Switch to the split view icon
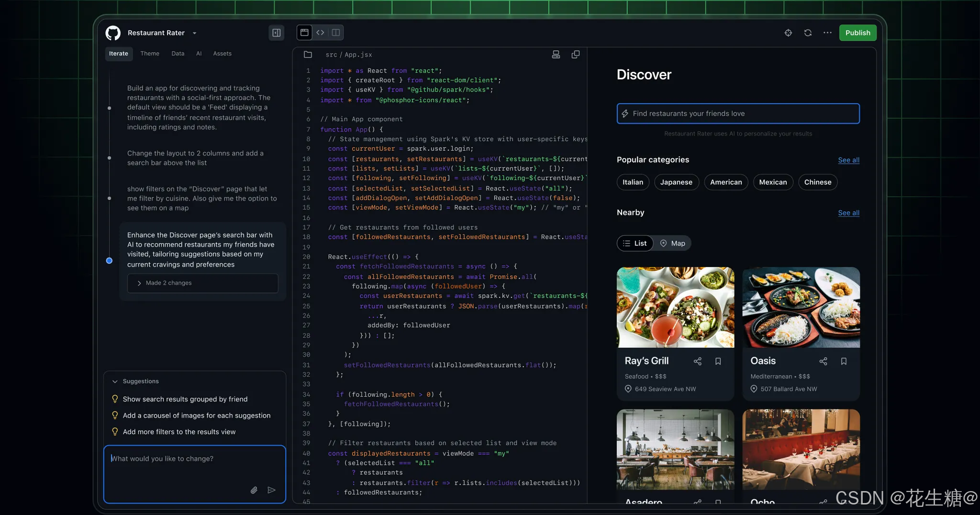This screenshot has height=515, width=980. click(x=336, y=33)
